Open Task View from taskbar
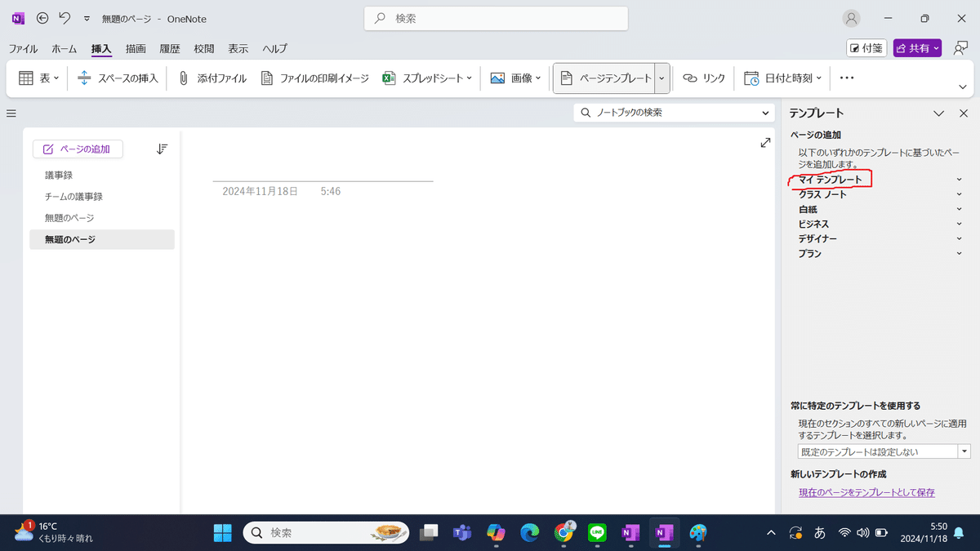Image resolution: width=980 pixels, height=551 pixels. [429, 533]
